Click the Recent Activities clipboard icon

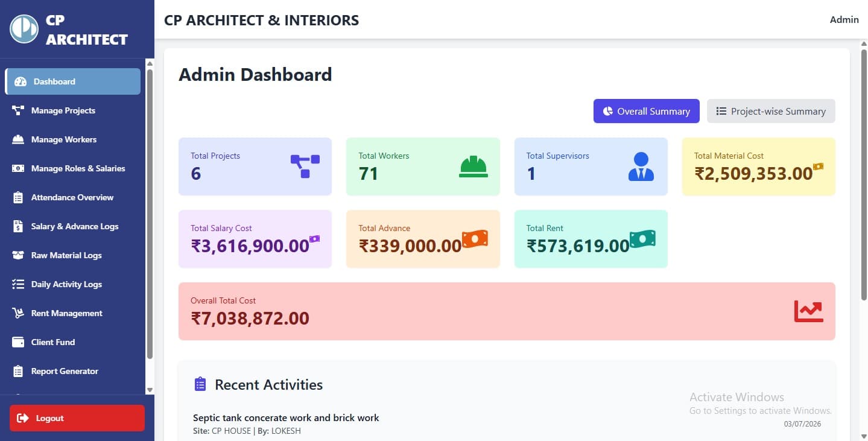coord(200,384)
